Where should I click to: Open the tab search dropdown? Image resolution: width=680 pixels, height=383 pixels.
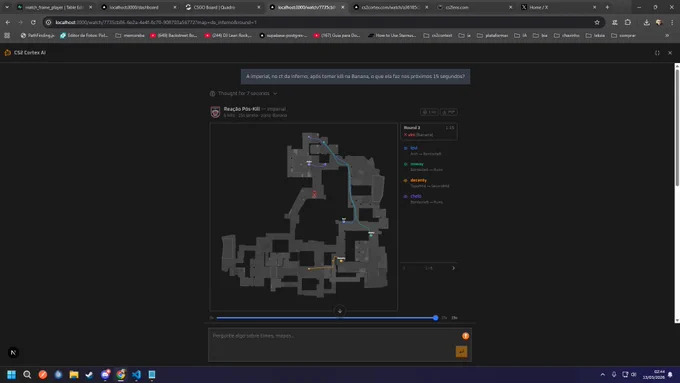click(7, 7)
